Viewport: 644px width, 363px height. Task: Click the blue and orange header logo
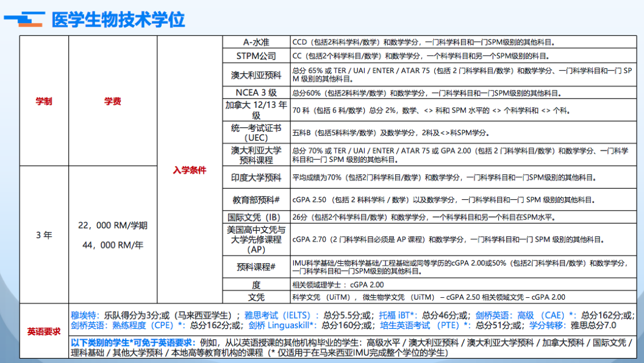tap(23, 19)
